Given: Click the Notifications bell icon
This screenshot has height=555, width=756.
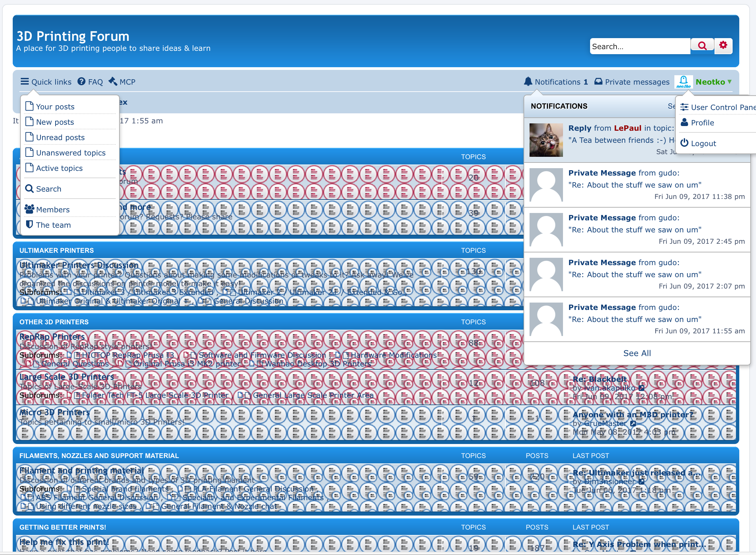Looking at the screenshot, I should [528, 82].
